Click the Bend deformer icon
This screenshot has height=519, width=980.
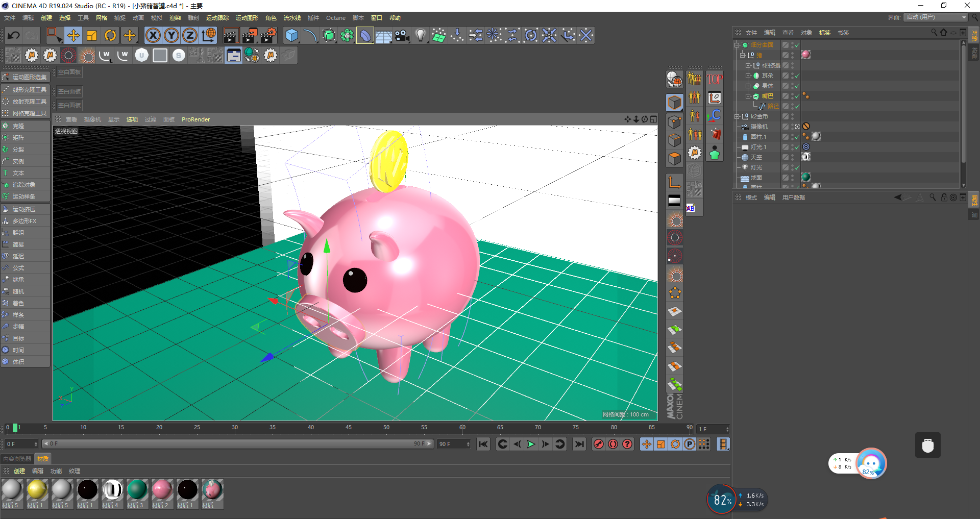tap(365, 35)
